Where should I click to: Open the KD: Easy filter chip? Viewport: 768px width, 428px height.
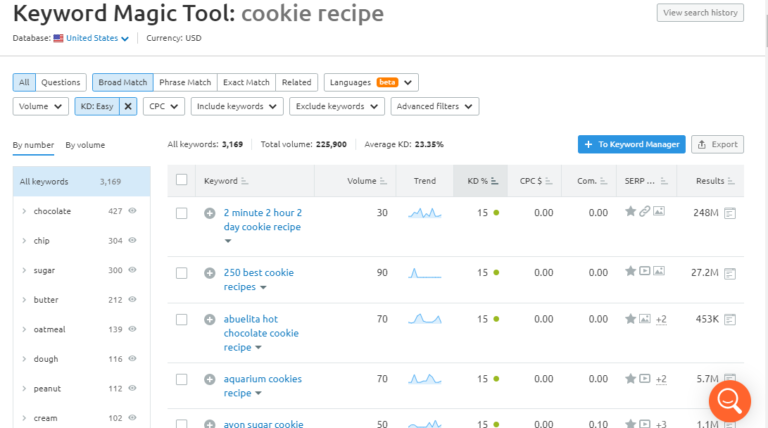[97, 106]
